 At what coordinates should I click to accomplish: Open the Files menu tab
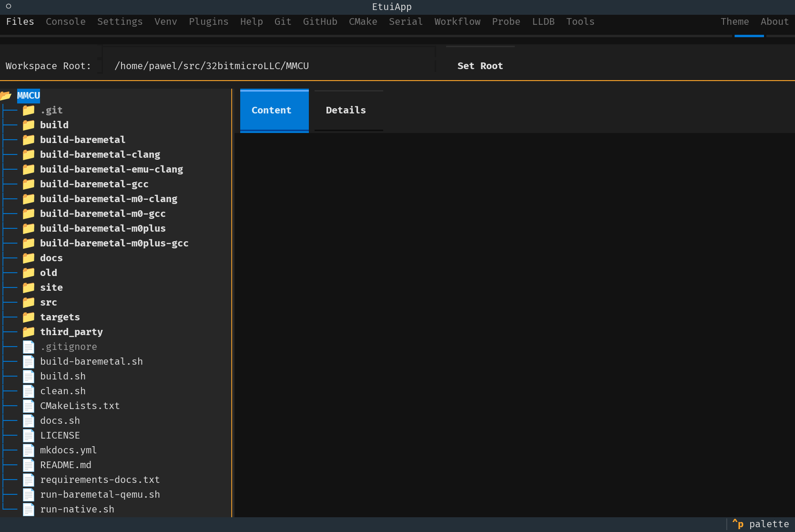(x=20, y=21)
